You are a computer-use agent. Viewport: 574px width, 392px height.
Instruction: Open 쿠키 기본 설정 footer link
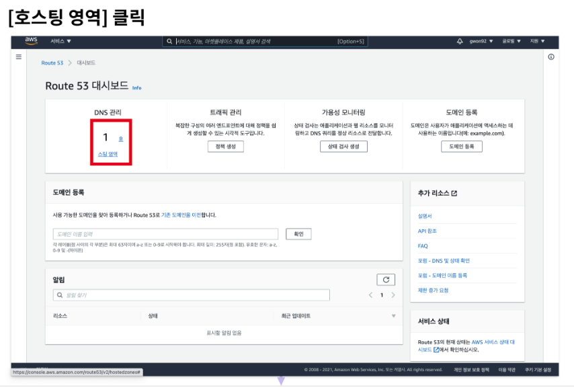coord(538,370)
